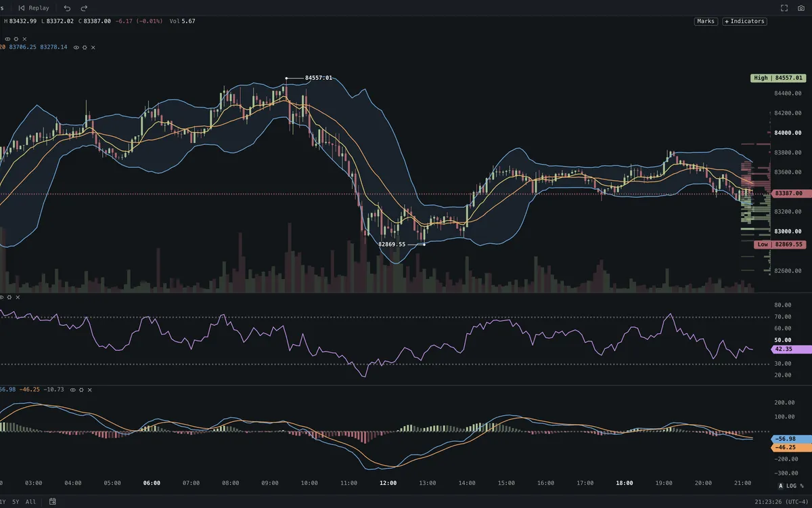Click the 84000.00 price axis label
The width and height of the screenshot is (812, 508).
pyautogui.click(x=788, y=133)
